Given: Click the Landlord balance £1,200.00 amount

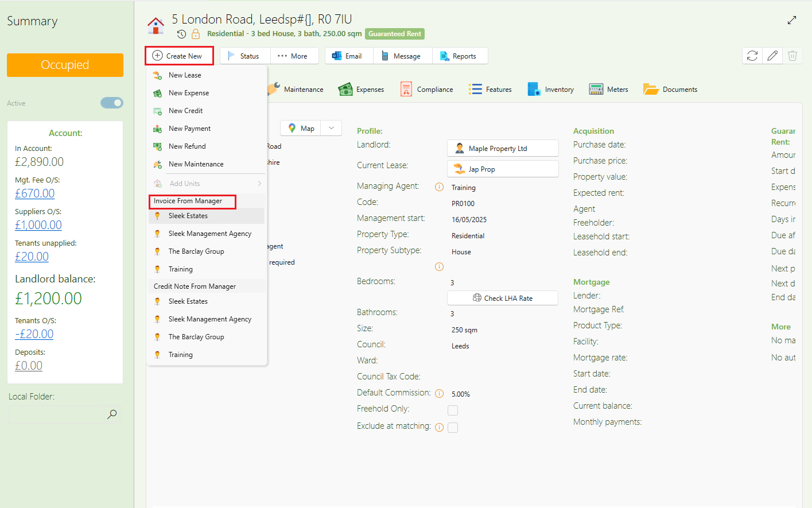Looking at the screenshot, I should click(49, 298).
